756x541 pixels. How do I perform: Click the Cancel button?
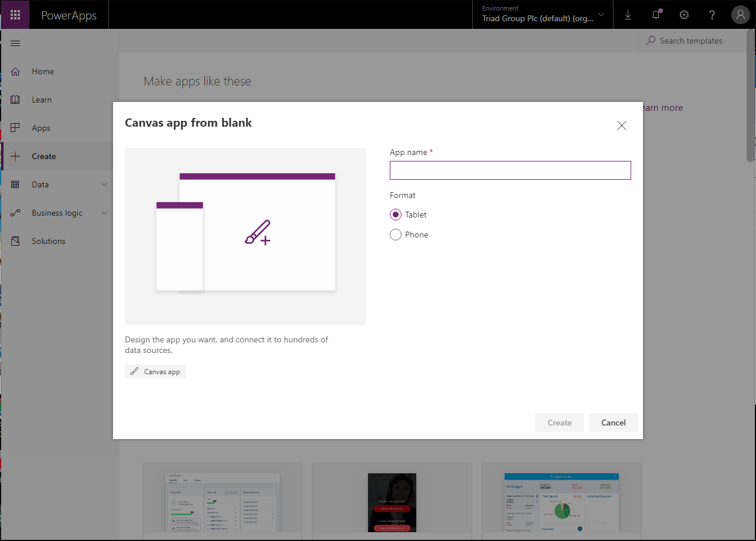(614, 423)
